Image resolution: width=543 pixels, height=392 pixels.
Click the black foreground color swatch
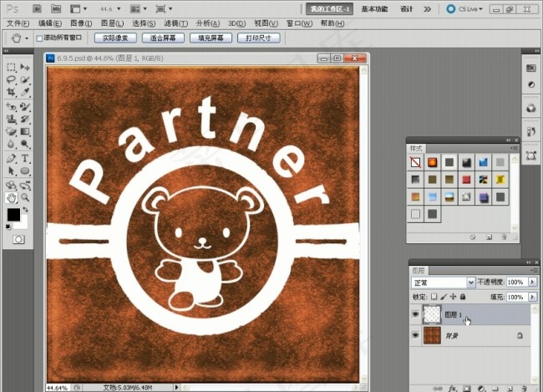(x=13, y=216)
